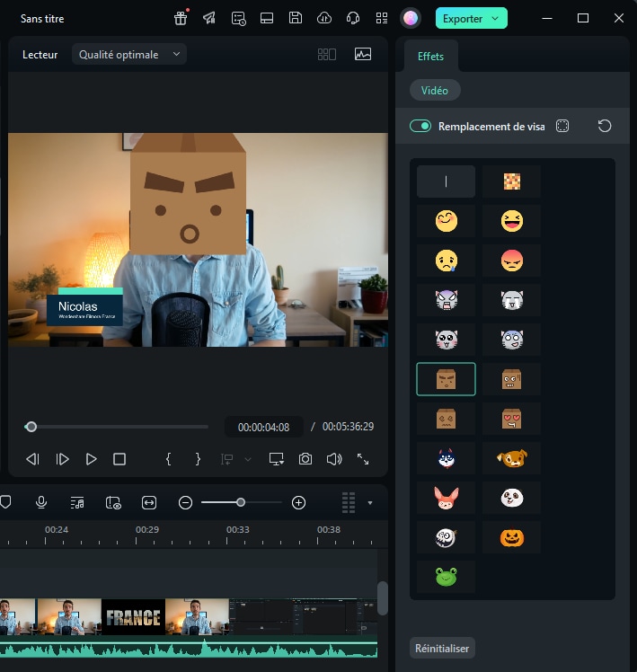The height and width of the screenshot is (672, 637).
Task: Show the video scopes image icon
Action: (x=363, y=54)
